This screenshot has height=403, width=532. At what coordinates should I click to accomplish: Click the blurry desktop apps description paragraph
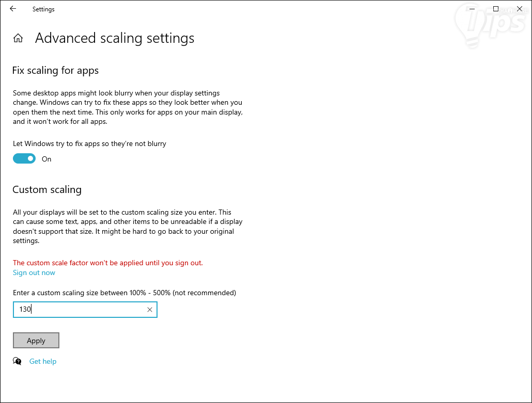[x=127, y=107]
